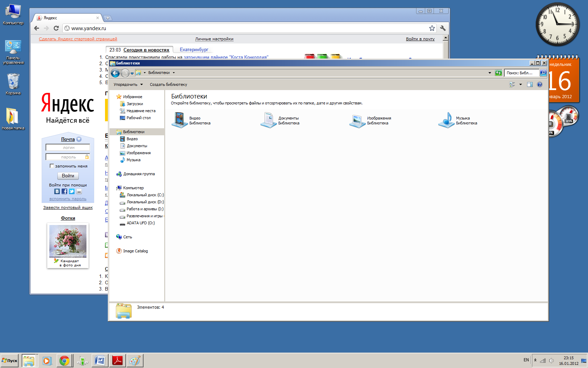This screenshot has width=588, height=368.
Task: Open Корзина recycle bin on desktop
Action: pyautogui.click(x=13, y=84)
